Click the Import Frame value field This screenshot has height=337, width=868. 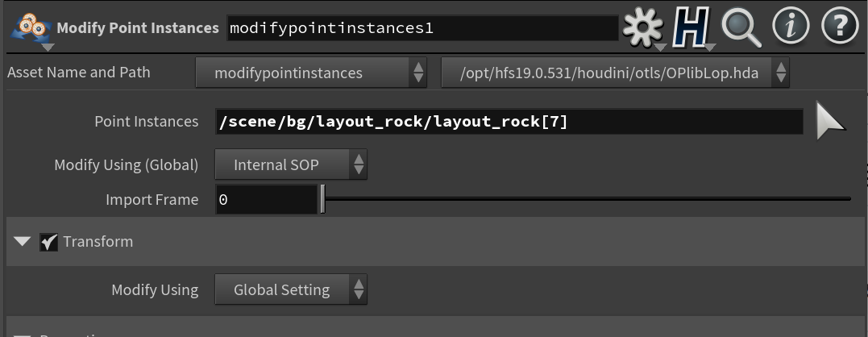[x=266, y=200]
